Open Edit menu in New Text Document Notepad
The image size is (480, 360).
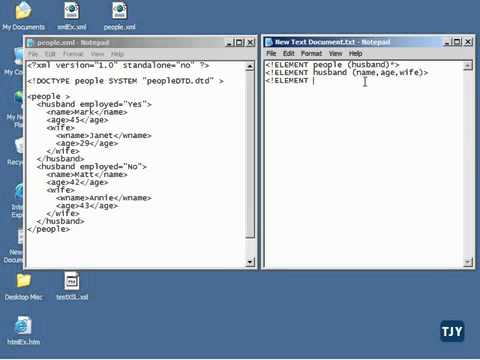289,53
